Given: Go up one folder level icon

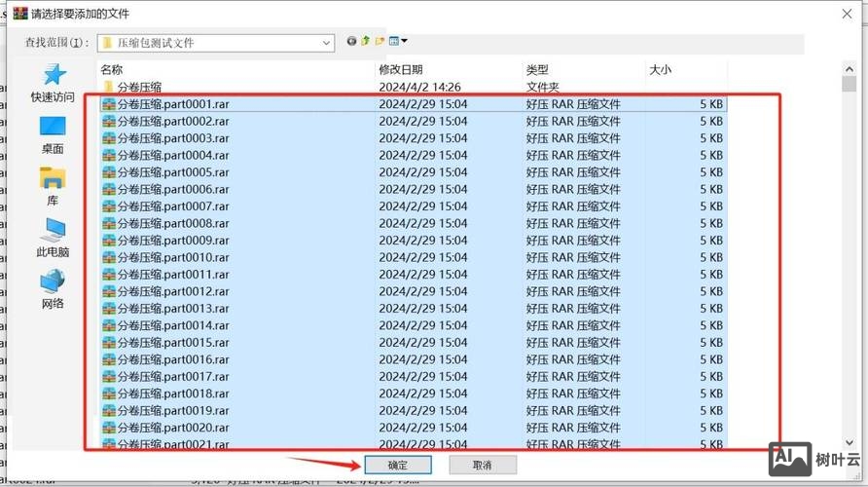Looking at the screenshot, I should [365, 41].
